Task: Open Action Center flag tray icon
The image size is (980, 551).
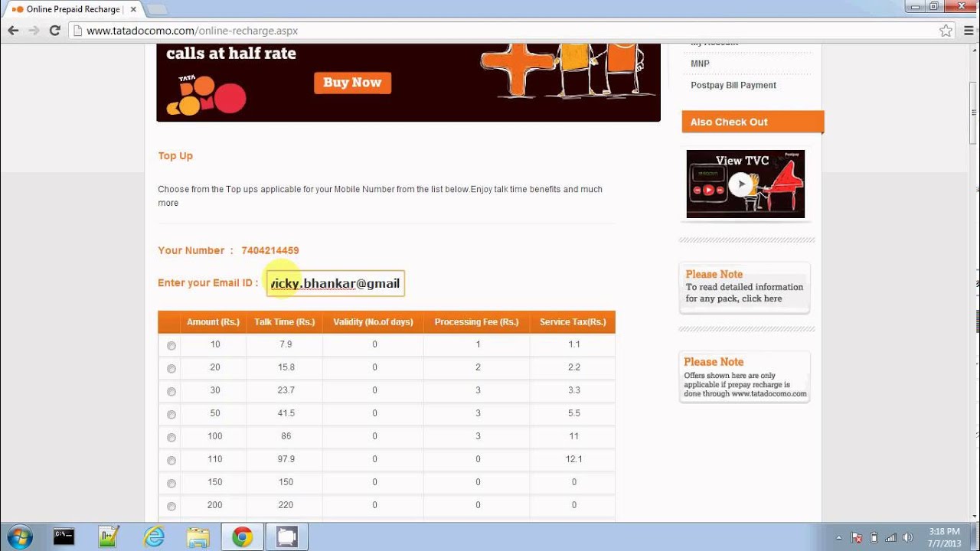Action: (x=857, y=537)
